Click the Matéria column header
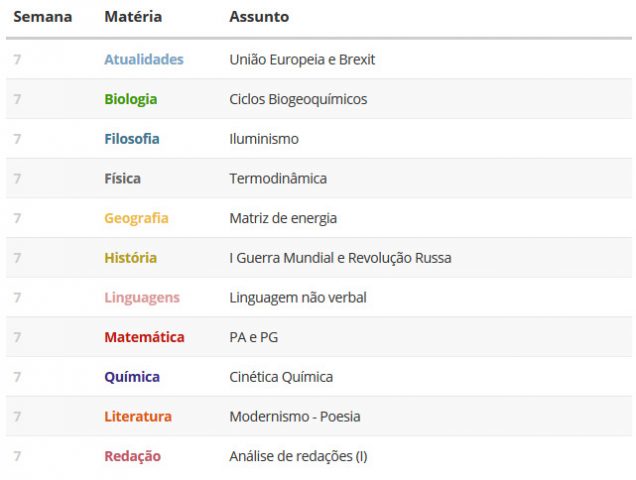 (133, 17)
